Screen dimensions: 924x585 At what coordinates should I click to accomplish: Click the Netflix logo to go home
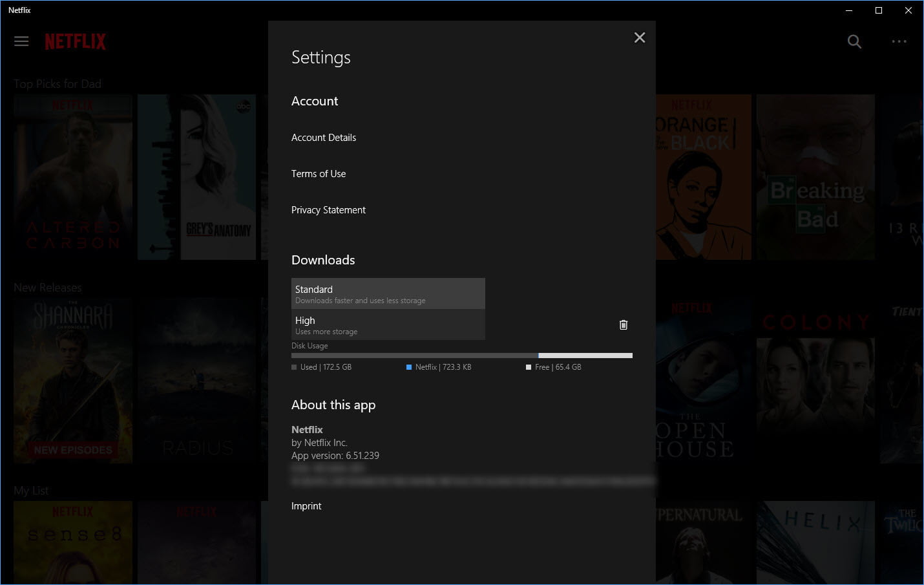click(x=75, y=41)
